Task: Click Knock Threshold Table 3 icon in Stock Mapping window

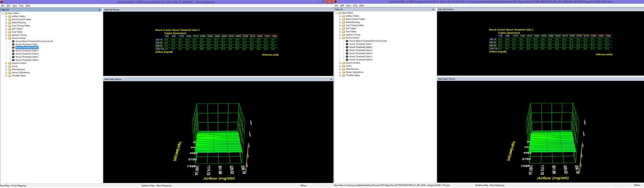Action: 13,51
